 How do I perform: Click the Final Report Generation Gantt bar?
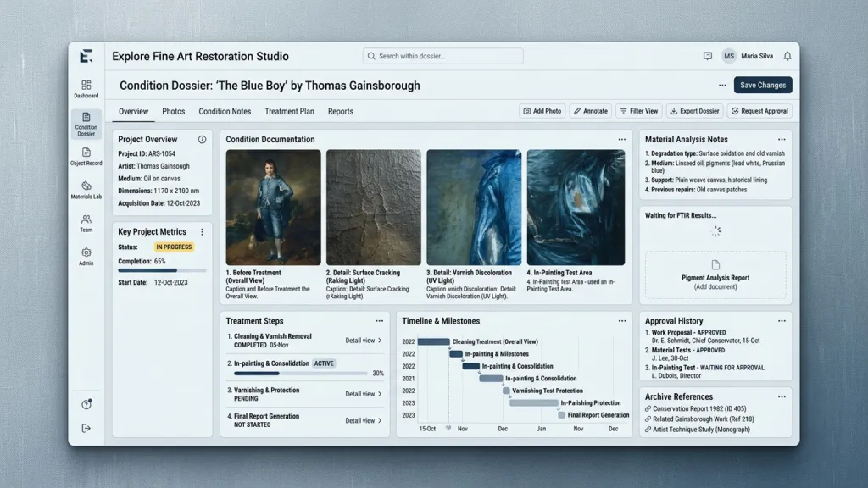(x=561, y=415)
